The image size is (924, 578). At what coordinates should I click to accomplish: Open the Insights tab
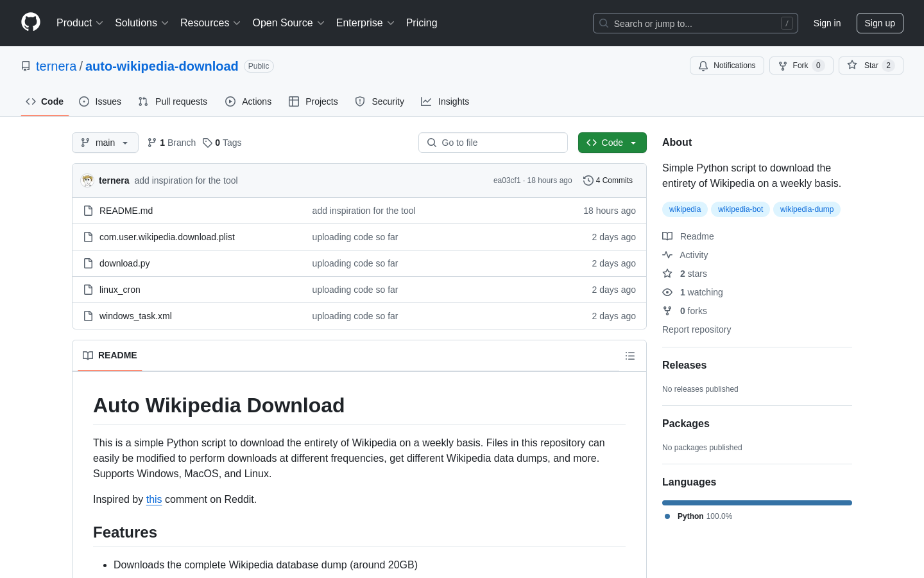pyautogui.click(x=445, y=101)
